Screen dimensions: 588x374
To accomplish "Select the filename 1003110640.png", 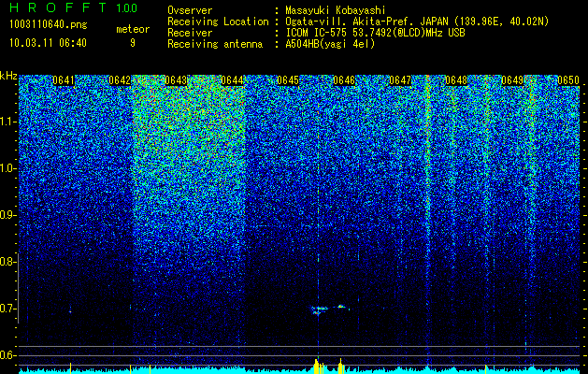I will tap(49, 25).
